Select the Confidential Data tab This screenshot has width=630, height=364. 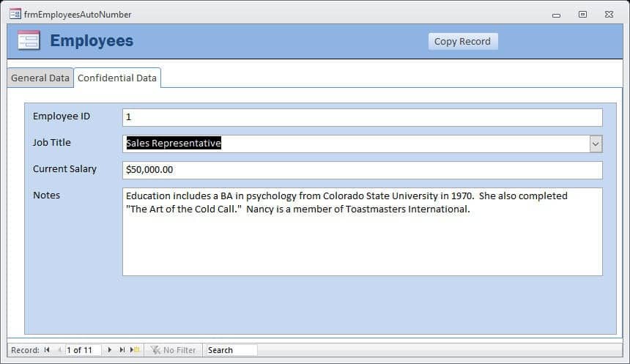pyautogui.click(x=117, y=78)
